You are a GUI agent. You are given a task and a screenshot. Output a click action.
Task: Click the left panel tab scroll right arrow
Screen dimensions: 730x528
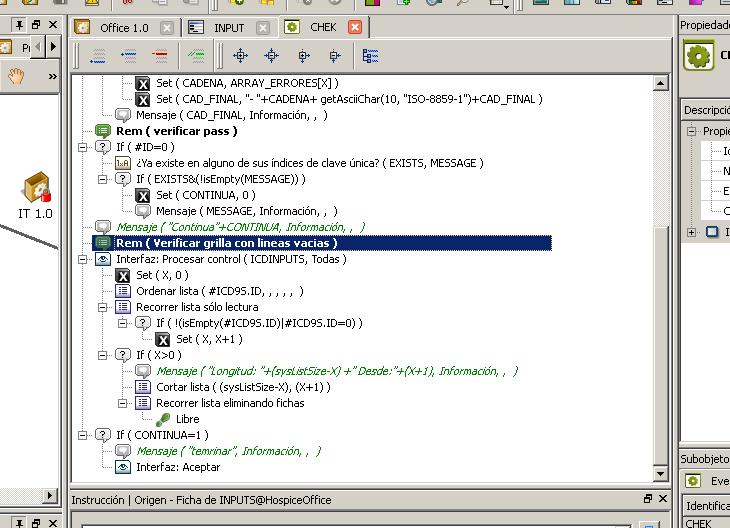pyautogui.click(x=53, y=47)
